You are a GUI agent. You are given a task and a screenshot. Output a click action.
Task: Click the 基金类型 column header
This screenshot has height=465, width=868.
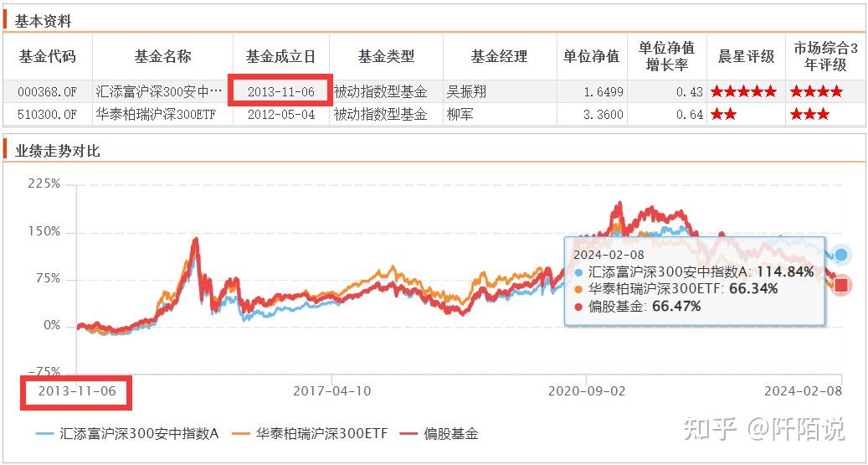tap(386, 56)
